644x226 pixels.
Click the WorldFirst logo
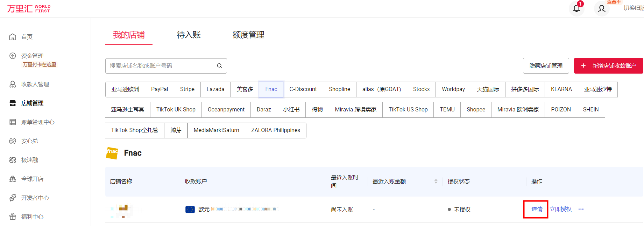(29, 8)
